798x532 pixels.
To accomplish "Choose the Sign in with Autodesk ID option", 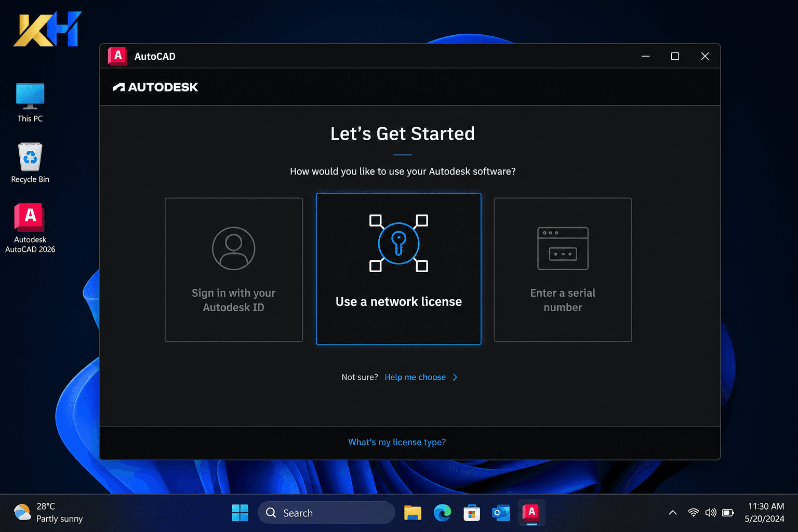I will pyautogui.click(x=234, y=270).
